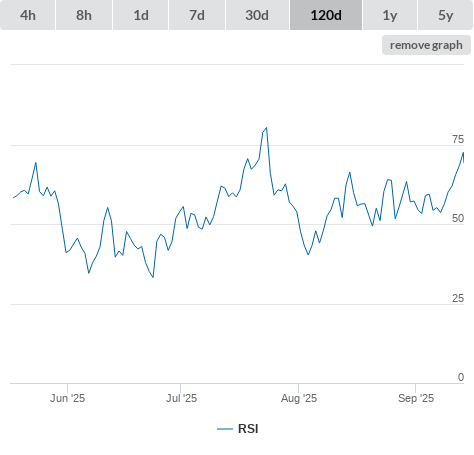This screenshot has height=455, width=474.
Task: Click the Sep '25 axis tick label
Action: (x=416, y=398)
